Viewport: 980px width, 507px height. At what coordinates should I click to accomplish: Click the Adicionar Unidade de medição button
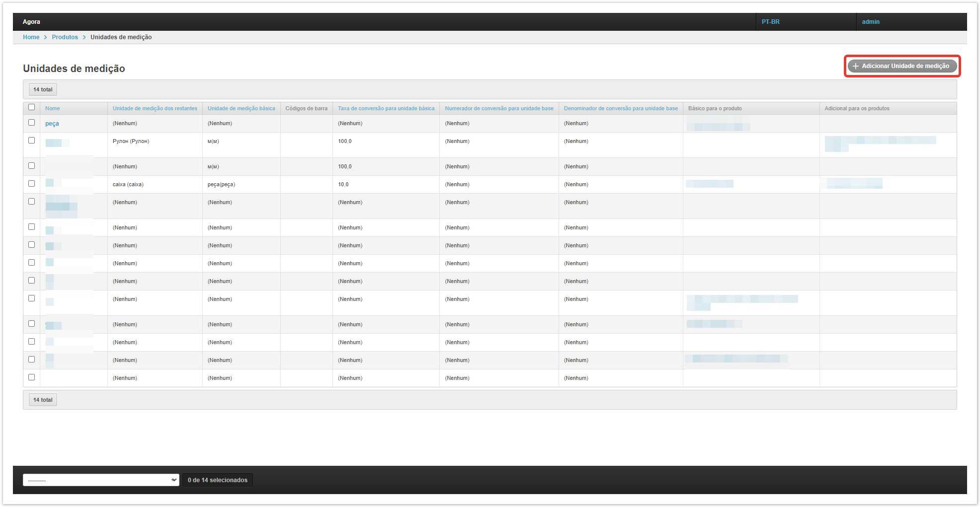[901, 66]
